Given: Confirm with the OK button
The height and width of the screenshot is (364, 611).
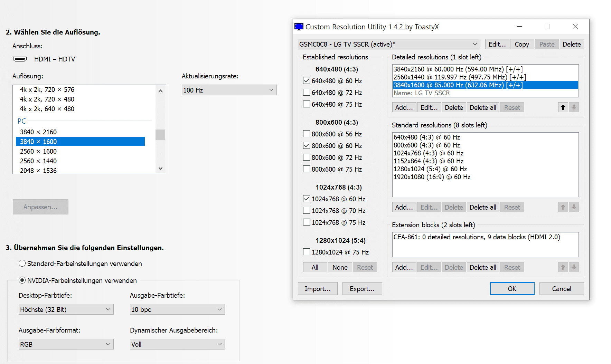Looking at the screenshot, I should click(512, 289).
